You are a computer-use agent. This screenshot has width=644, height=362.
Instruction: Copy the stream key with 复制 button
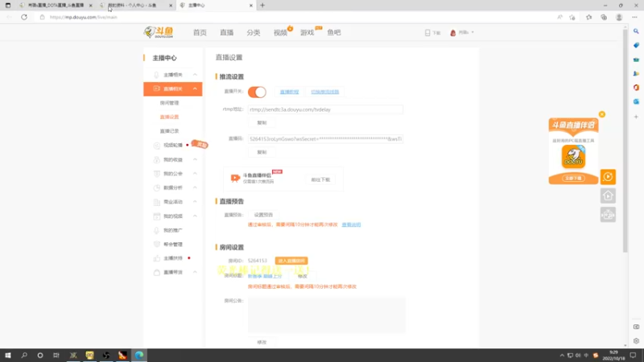click(x=262, y=152)
